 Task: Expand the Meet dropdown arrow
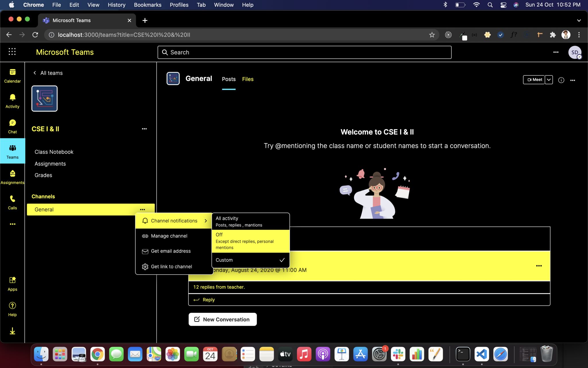(549, 80)
